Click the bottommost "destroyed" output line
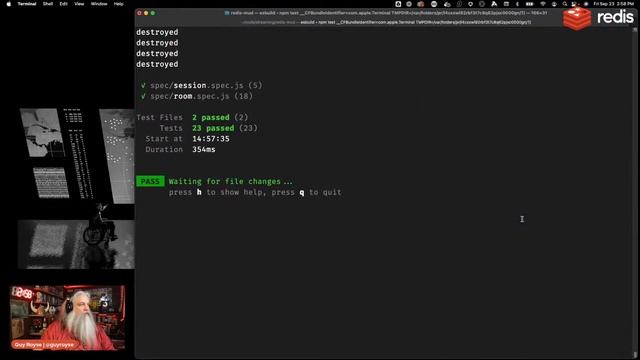Screen dimensions: 640x360 [x=157, y=64]
